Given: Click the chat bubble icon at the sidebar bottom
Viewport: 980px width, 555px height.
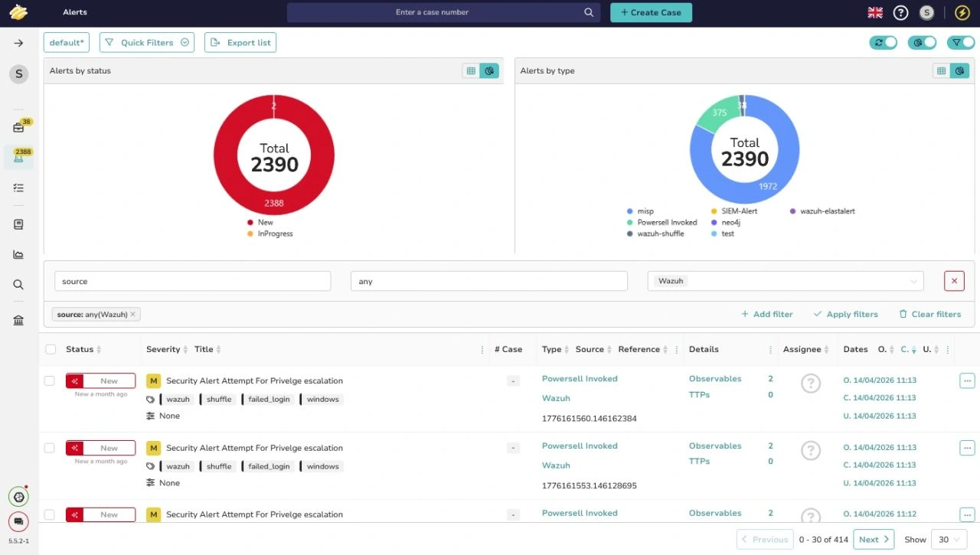Looking at the screenshot, I should [x=18, y=521].
